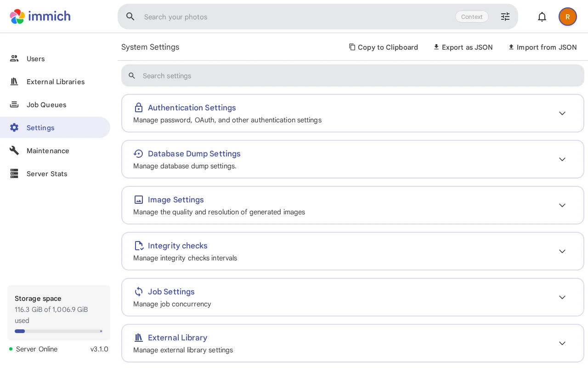Click the System Settings heading
Viewport: 588px width, 368px height.
150,47
